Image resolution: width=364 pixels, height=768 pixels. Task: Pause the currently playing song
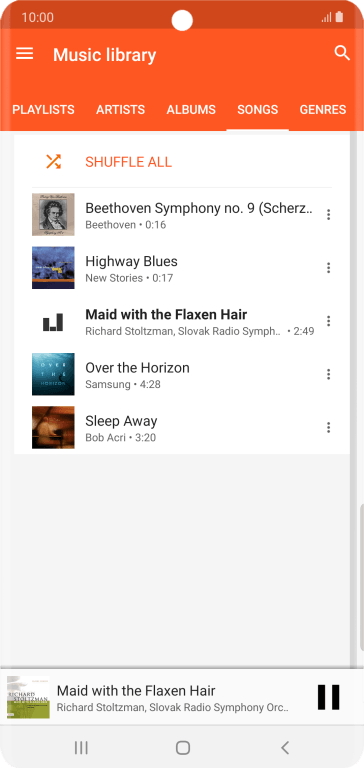pyautogui.click(x=328, y=696)
